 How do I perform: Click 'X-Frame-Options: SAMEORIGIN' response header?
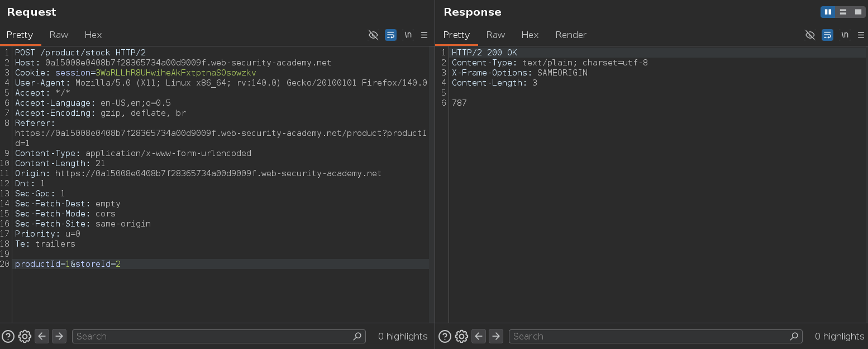click(x=519, y=73)
